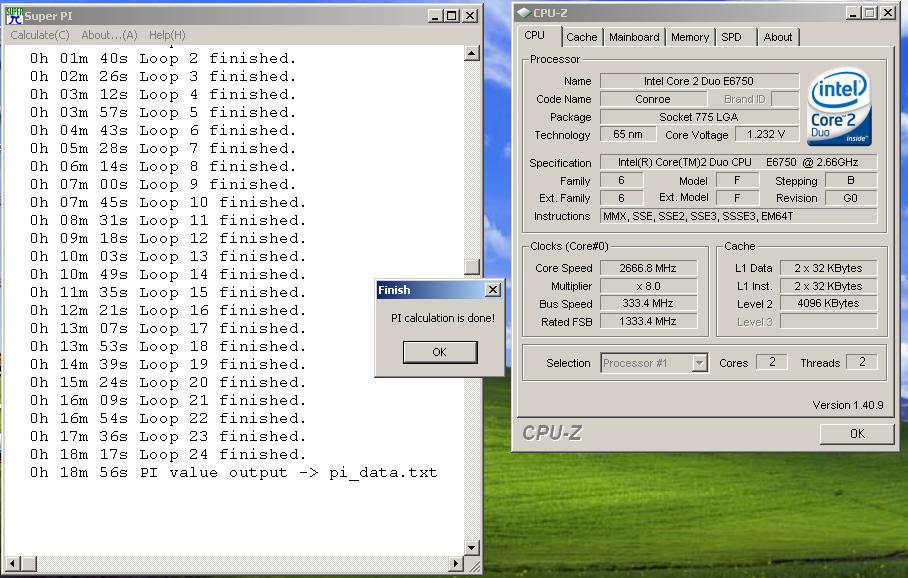Close the CPU-Z window
This screenshot has width=908, height=578.
[888, 12]
